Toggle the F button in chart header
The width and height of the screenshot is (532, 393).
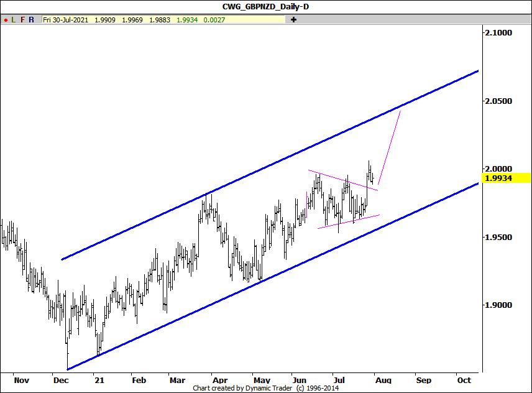tap(23, 20)
